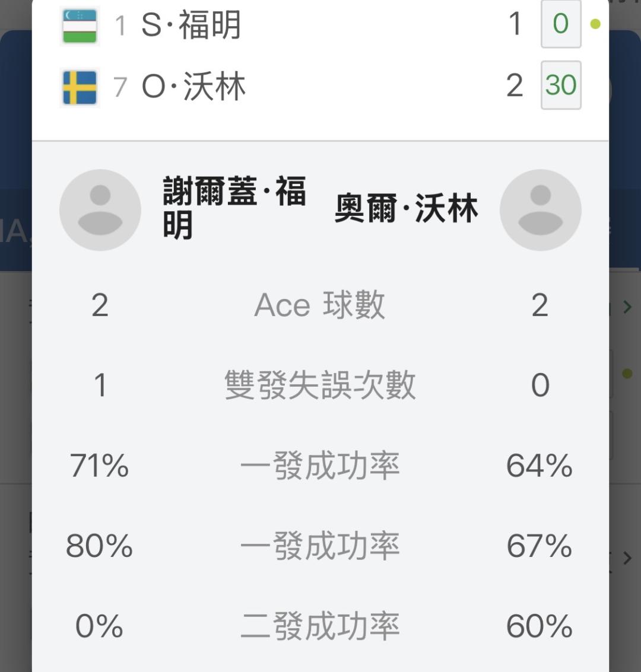
Task: Click the 64% first serve value
Action: coord(540,466)
